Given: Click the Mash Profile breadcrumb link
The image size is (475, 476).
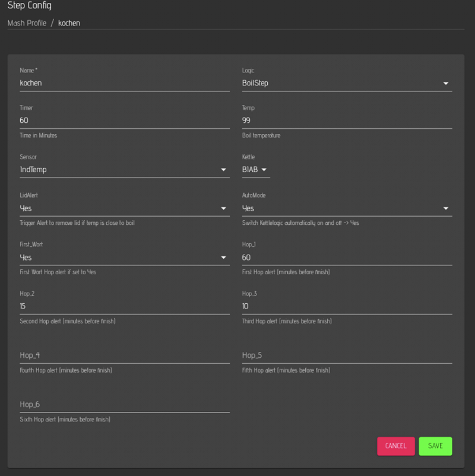Looking at the screenshot, I should point(27,23).
